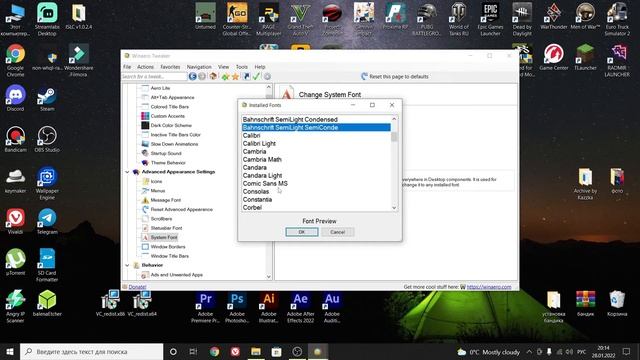The width and height of the screenshot is (640, 360).
Task: Open Task View on the taskbar
Action: pyautogui.click(x=193, y=351)
